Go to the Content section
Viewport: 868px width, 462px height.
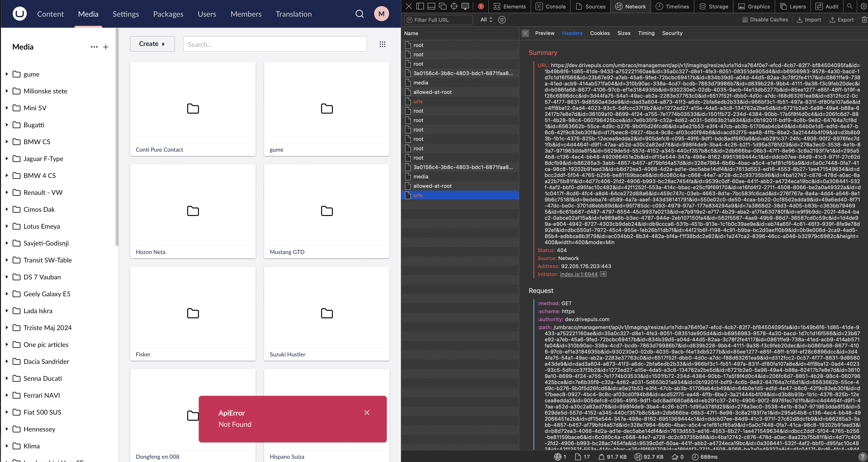pyautogui.click(x=50, y=14)
